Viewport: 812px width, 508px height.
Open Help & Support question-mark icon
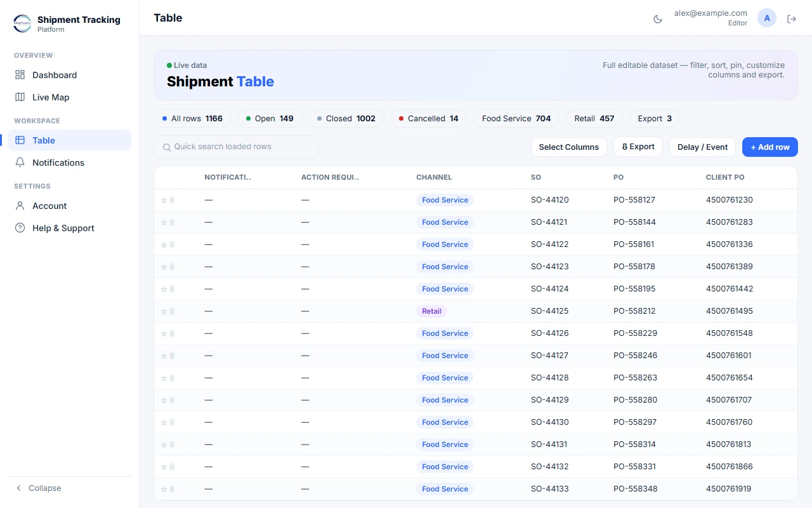20,228
